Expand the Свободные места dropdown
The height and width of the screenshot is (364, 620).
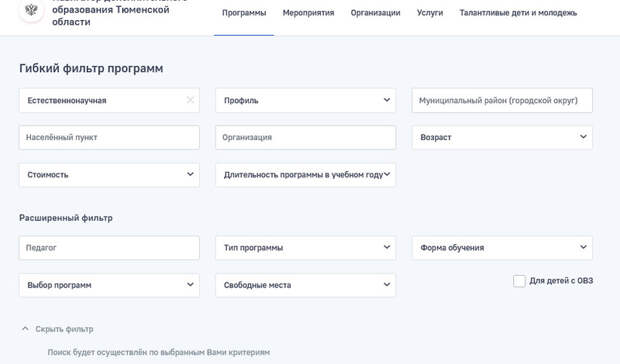pos(305,285)
